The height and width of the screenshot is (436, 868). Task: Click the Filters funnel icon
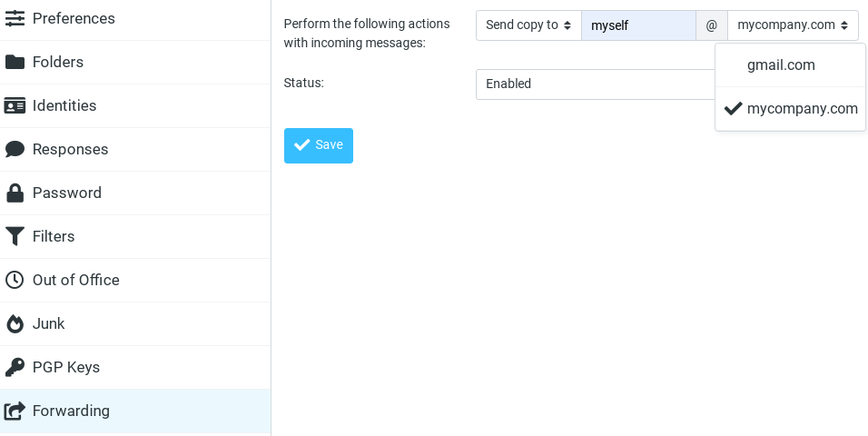[x=15, y=236]
